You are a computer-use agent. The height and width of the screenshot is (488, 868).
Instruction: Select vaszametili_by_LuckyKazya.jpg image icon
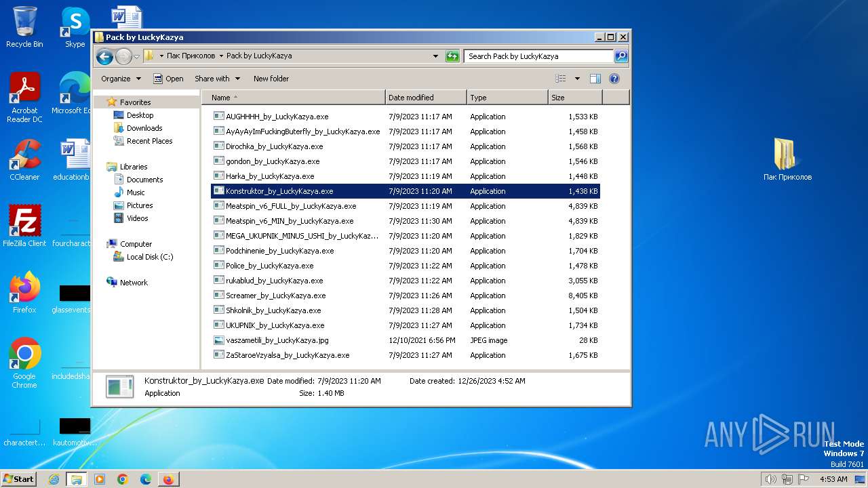click(218, 340)
